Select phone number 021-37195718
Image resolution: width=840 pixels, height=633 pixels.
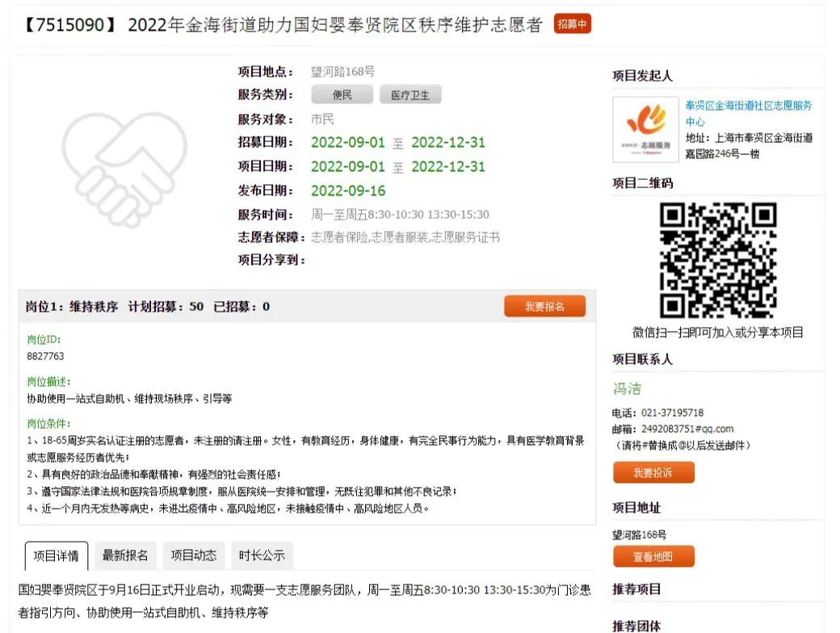672,413
